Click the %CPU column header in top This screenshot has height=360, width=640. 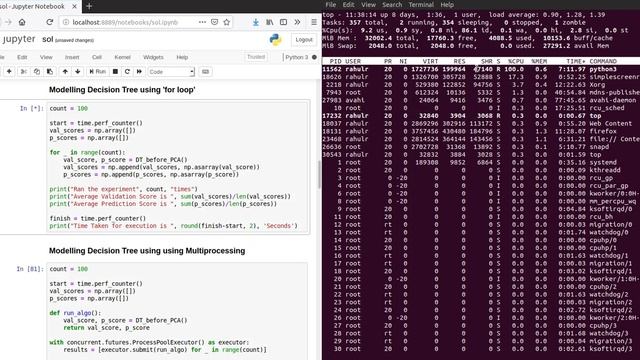[516, 61]
